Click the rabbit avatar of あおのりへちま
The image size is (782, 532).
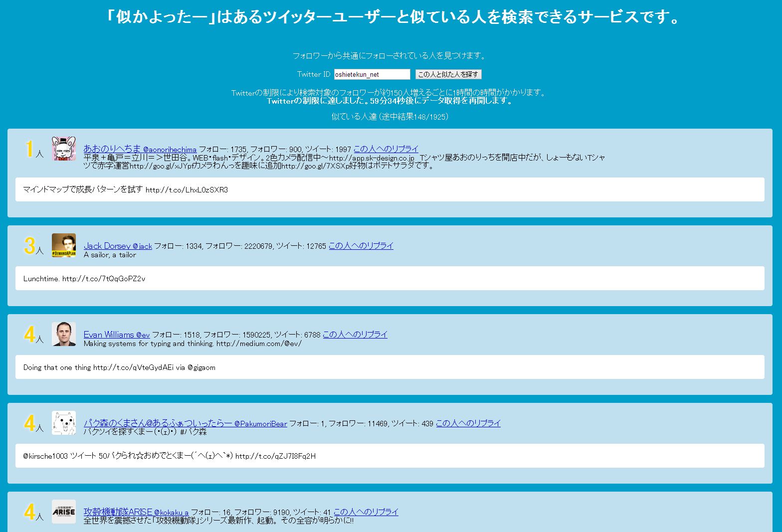click(64, 149)
